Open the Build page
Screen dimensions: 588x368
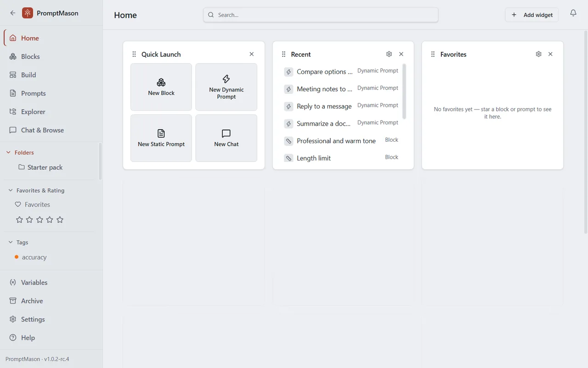pos(51,75)
